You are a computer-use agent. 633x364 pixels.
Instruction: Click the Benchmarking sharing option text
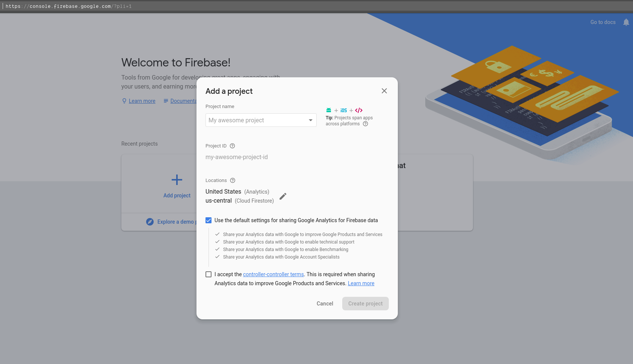click(286, 250)
